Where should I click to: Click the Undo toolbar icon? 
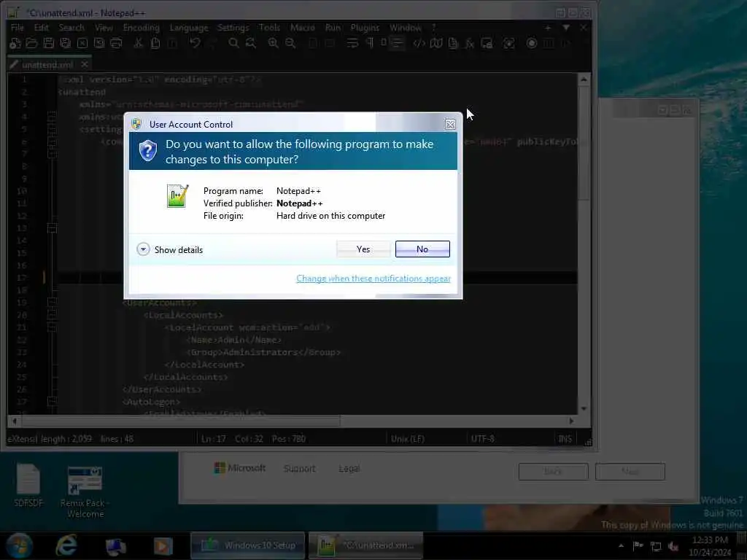coord(195,43)
